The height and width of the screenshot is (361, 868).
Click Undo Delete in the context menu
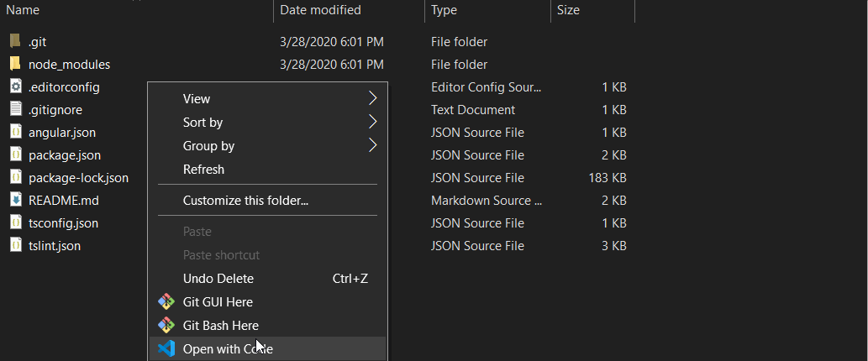coord(218,278)
